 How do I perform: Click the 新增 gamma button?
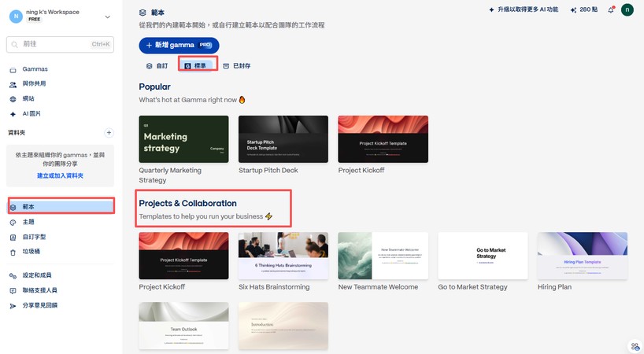[x=179, y=45]
